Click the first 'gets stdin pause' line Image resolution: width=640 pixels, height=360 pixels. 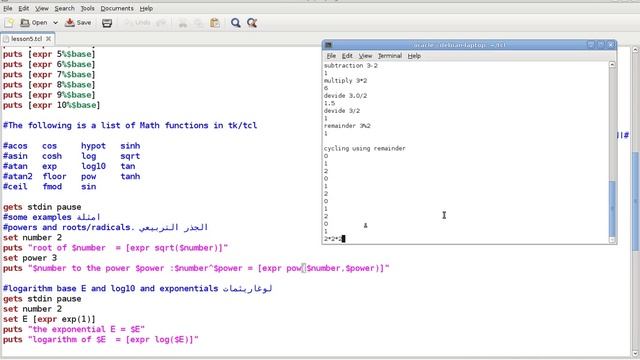tap(42, 207)
